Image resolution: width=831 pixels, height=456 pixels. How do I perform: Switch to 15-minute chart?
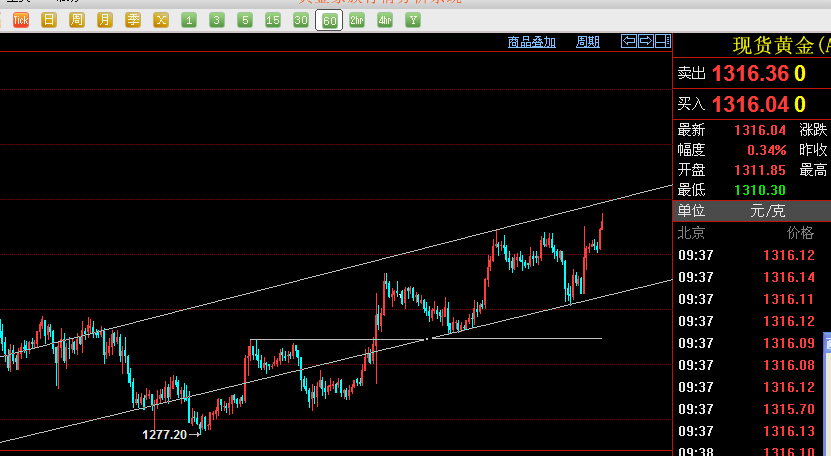[273, 20]
